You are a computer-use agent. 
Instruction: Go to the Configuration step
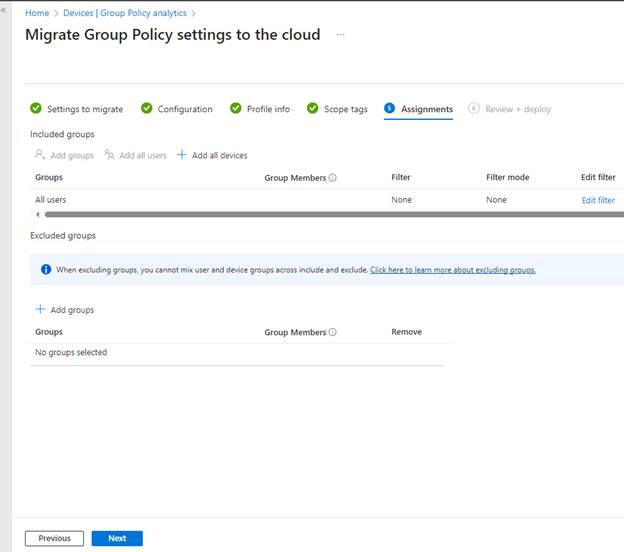185,109
